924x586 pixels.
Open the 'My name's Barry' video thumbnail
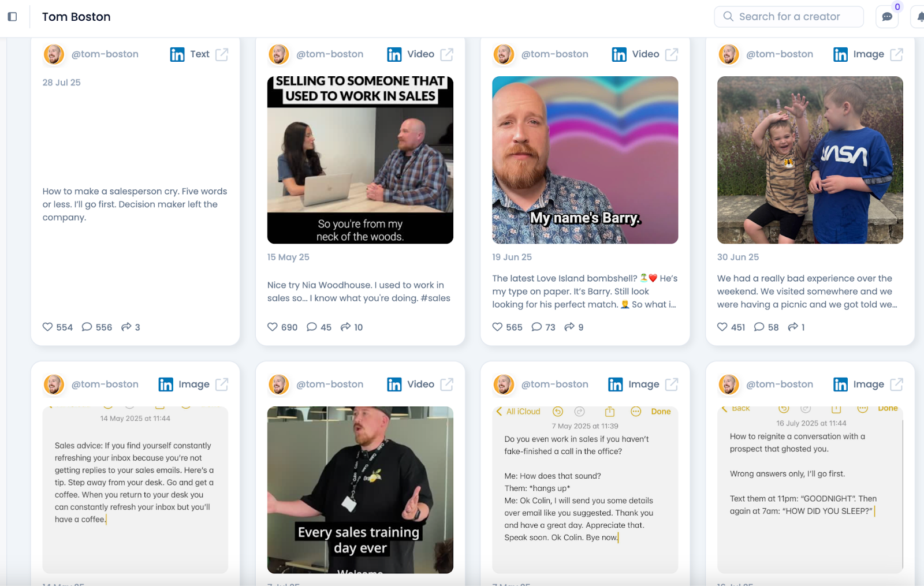point(585,160)
